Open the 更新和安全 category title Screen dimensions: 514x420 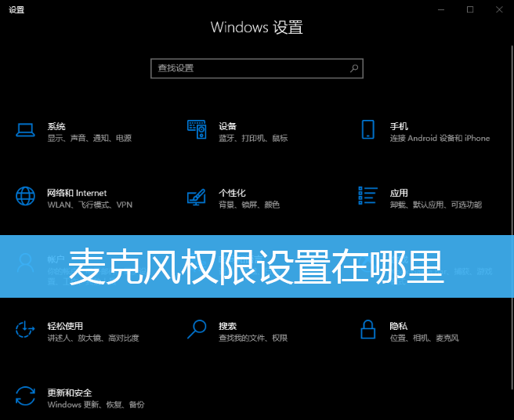tap(70, 393)
